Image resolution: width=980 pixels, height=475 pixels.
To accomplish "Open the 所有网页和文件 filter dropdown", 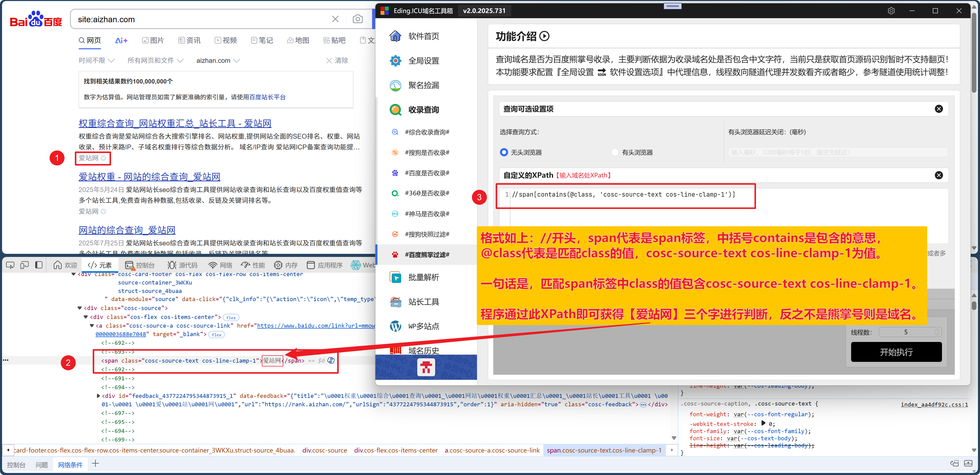I will [155, 61].
